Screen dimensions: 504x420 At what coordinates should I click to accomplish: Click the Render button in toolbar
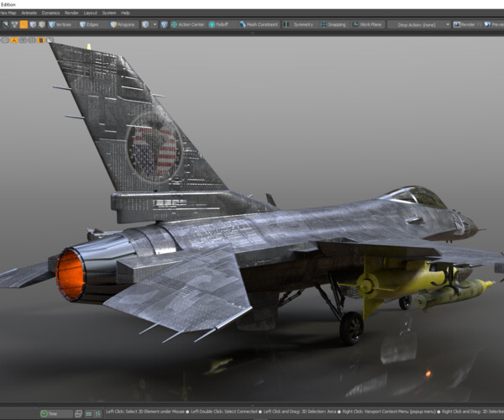(x=464, y=24)
